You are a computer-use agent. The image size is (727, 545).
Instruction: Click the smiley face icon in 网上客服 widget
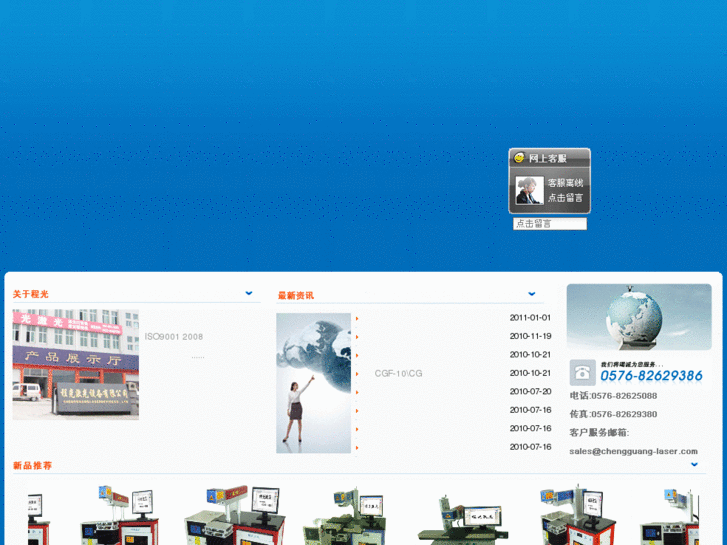(519, 158)
